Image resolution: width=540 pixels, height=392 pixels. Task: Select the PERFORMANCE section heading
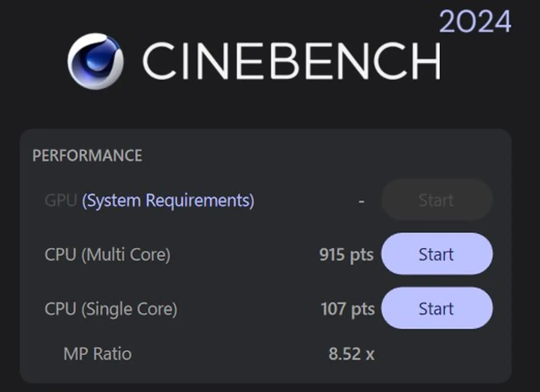point(87,156)
